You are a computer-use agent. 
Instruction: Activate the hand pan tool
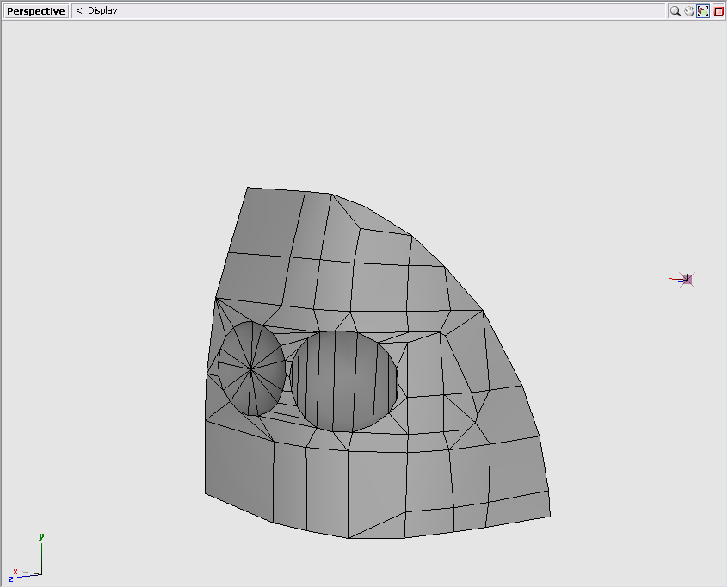click(689, 11)
